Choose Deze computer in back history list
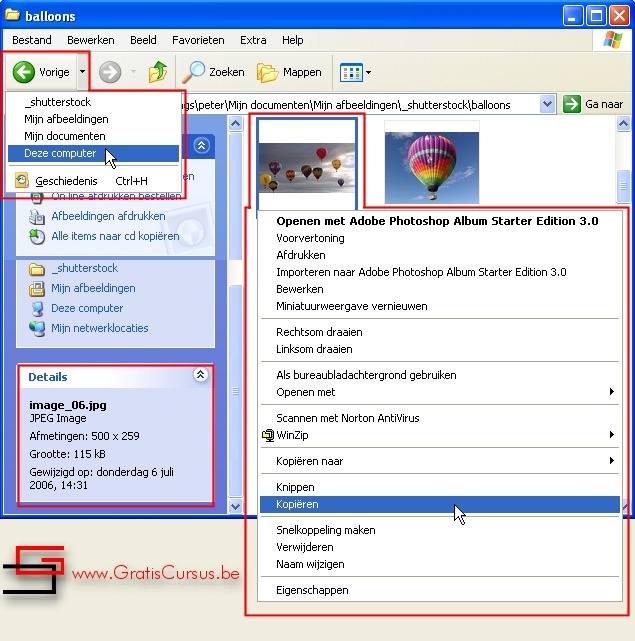 [x=93, y=153]
